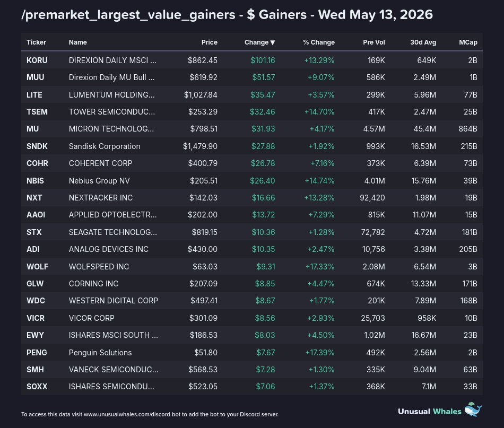This screenshot has width=504, height=428.
Task: Click the 4.57M pre-market volume
Action: (374, 129)
